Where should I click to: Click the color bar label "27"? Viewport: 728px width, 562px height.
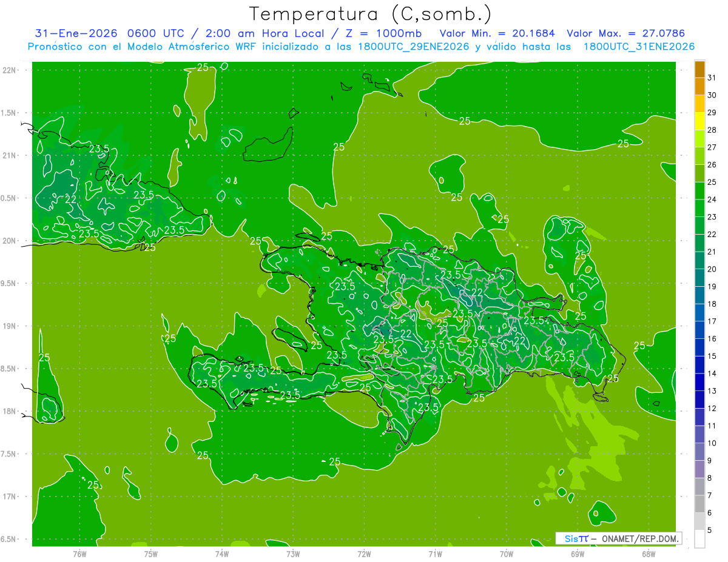coord(712,147)
